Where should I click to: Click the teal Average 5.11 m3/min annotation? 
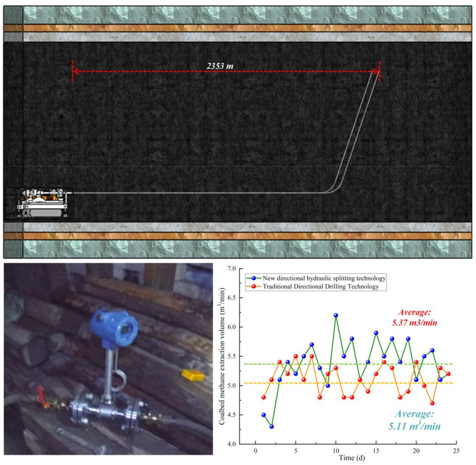[415, 420]
